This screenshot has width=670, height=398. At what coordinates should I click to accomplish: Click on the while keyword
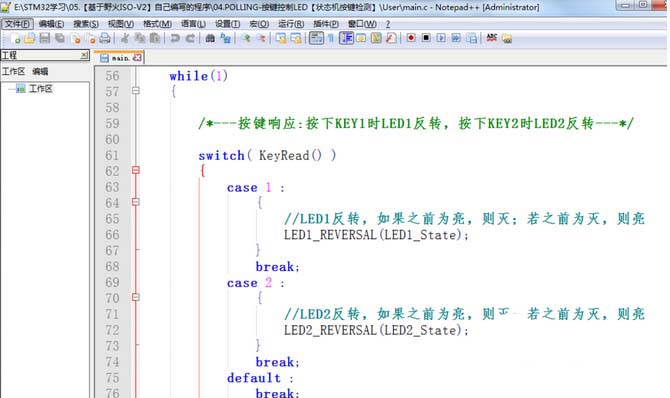pos(188,76)
